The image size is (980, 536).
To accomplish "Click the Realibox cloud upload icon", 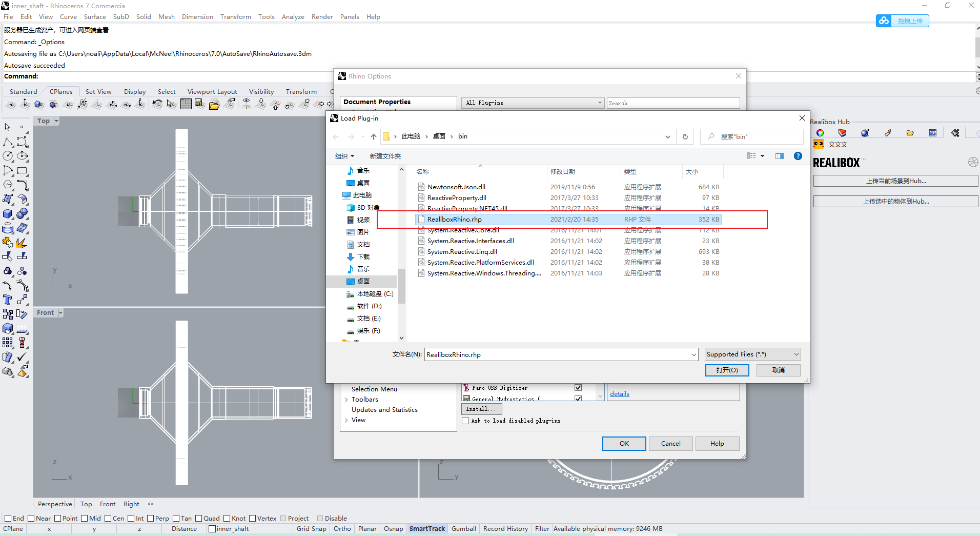I will click(x=884, y=21).
